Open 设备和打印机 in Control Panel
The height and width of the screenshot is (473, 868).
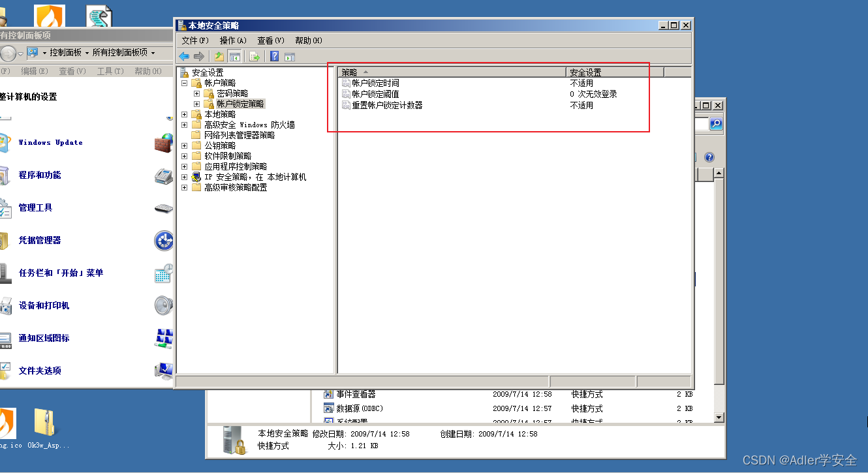44,305
